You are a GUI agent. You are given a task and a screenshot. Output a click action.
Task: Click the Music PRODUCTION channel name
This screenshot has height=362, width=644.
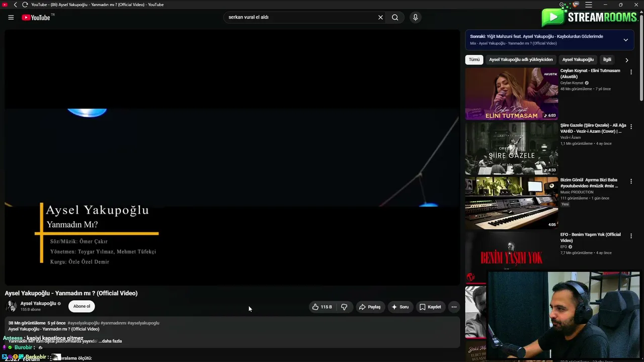click(577, 192)
